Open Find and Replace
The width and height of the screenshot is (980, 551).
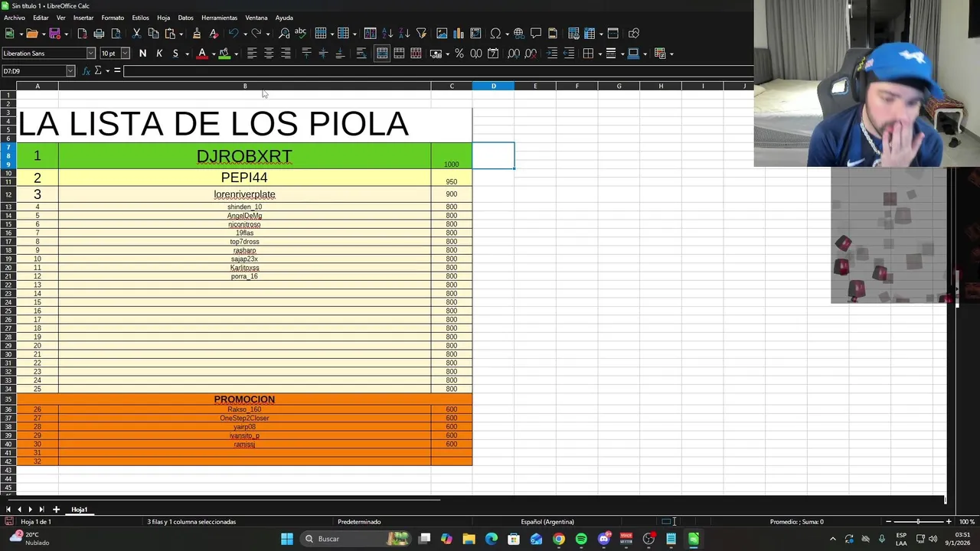click(284, 34)
